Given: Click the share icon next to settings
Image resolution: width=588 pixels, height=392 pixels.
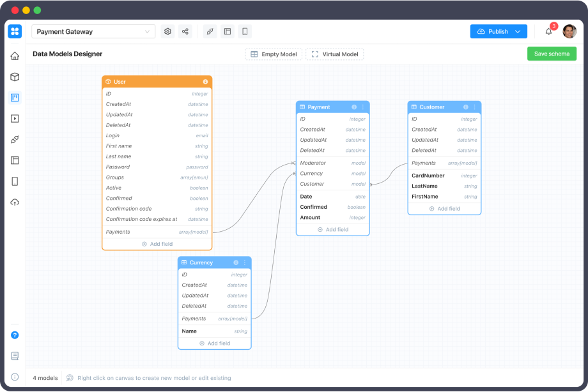Looking at the screenshot, I should pos(185,31).
